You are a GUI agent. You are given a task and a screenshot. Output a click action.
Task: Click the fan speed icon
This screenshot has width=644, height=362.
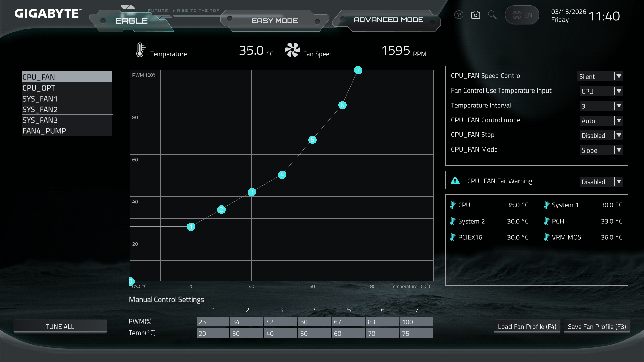292,50
